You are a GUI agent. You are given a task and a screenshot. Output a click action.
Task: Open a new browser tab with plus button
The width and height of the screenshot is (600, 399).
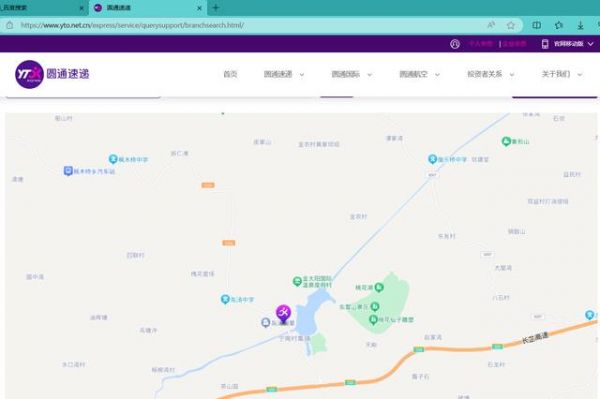(x=215, y=8)
